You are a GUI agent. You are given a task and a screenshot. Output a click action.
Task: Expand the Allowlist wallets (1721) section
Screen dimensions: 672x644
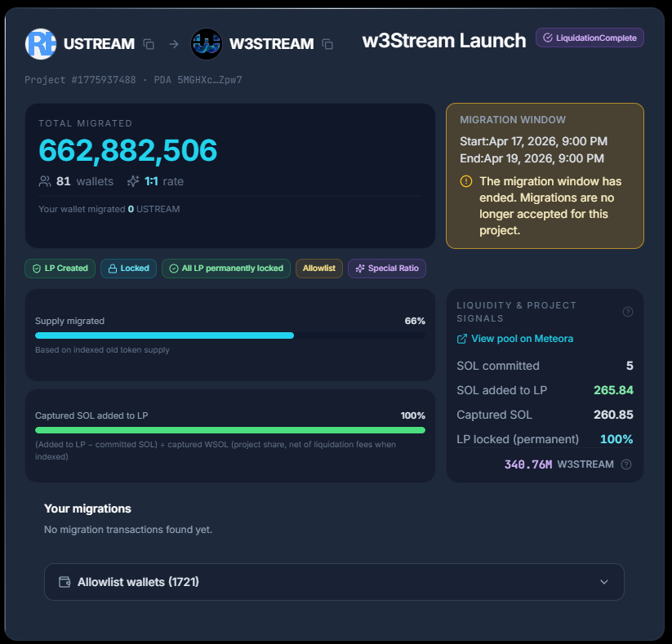click(x=334, y=582)
